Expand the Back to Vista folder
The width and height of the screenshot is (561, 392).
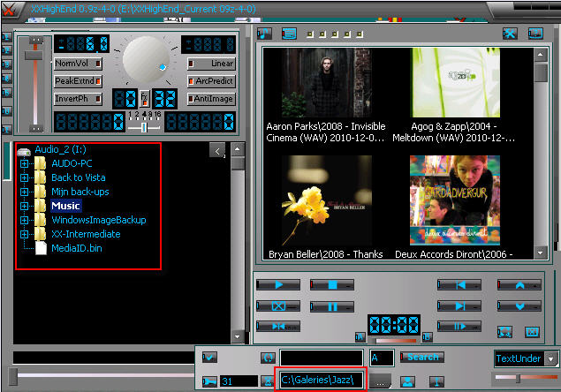coord(24,177)
